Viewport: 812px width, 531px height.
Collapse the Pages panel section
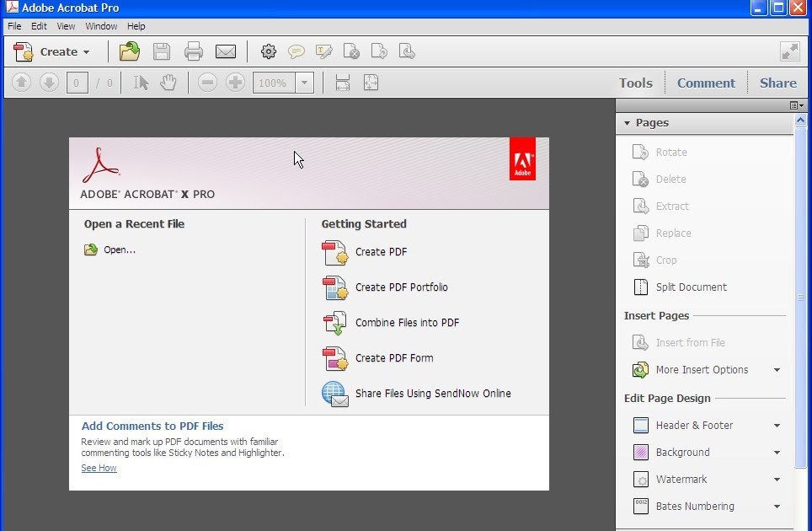[x=628, y=123]
